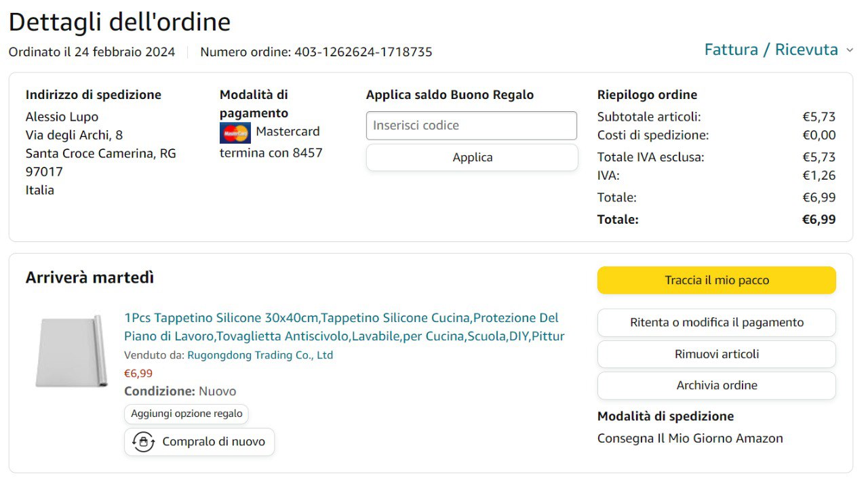Screen dimensions: 868x478
Task: Click the Mastercard logo icon
Action: (235, 133)
